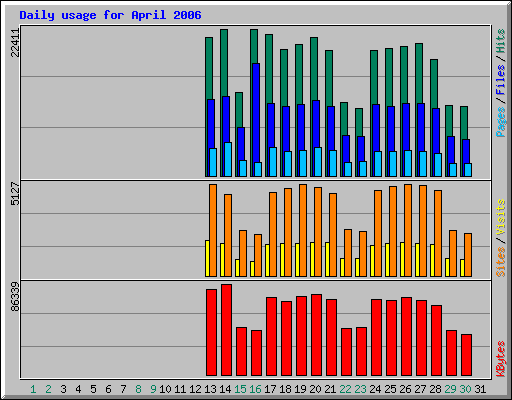512x400 pixels.
Task: Click day label 9 on the x-axis
Action: pos(153,389)
